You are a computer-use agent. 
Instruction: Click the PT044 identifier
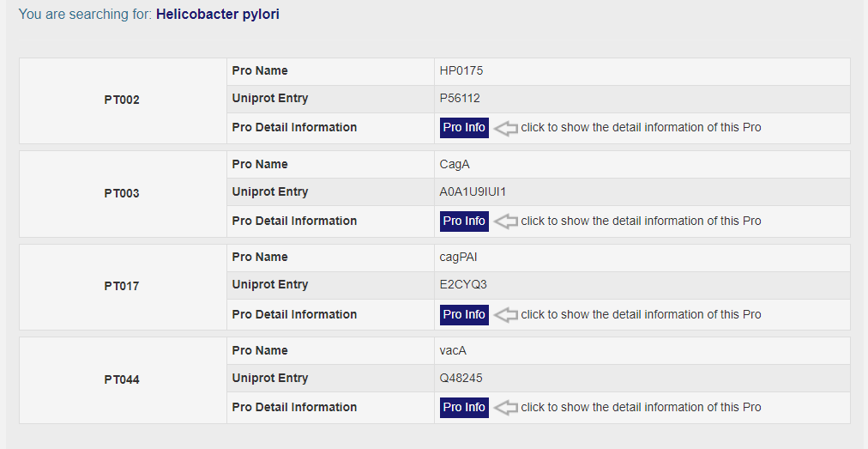click(122, 379)
